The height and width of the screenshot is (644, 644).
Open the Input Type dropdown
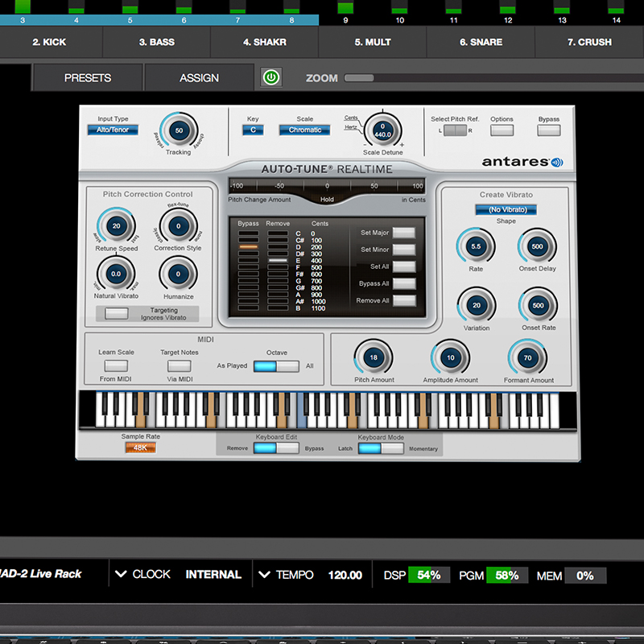(113, 130)
